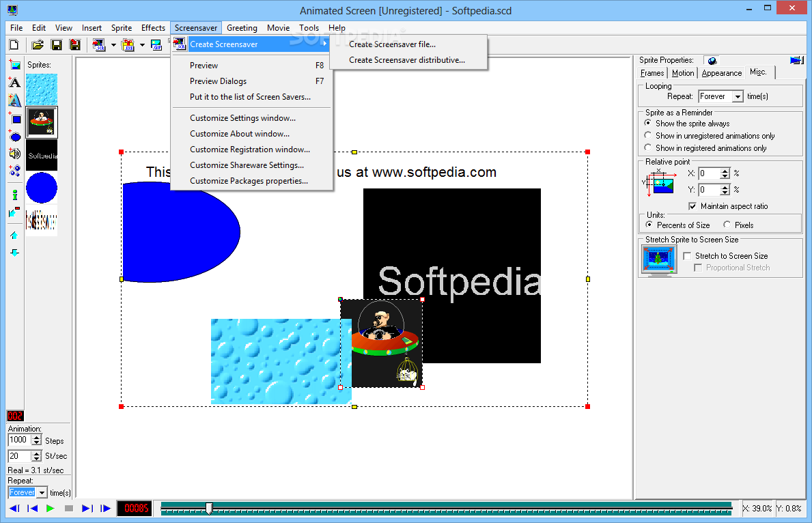
Task: Switch to the Motion tab
Action: (x=682, y=73)
